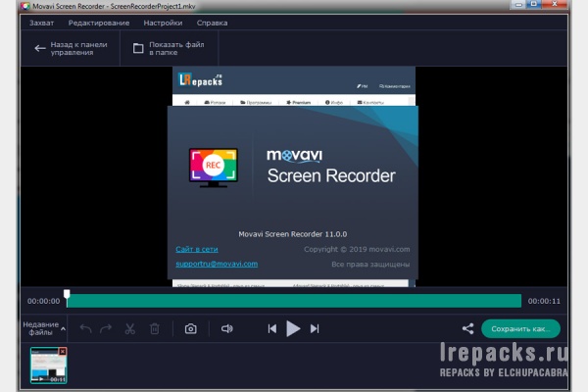Click the start time 00:00:00 label
588x392 pixels.
pos(43,301)
